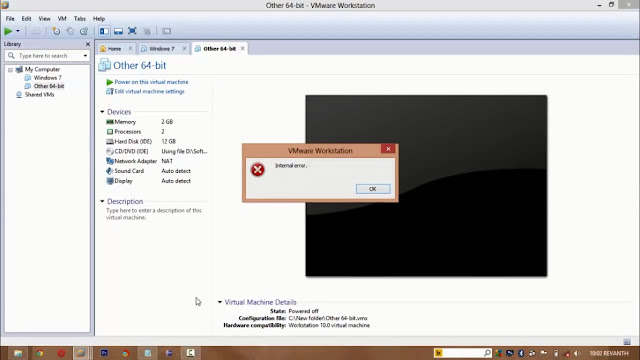Click the Take Snapshot toolbar icon
Image resolution: width=640 pixels, height=360 pixels.
pyautogui.click(x=56, y=31)
